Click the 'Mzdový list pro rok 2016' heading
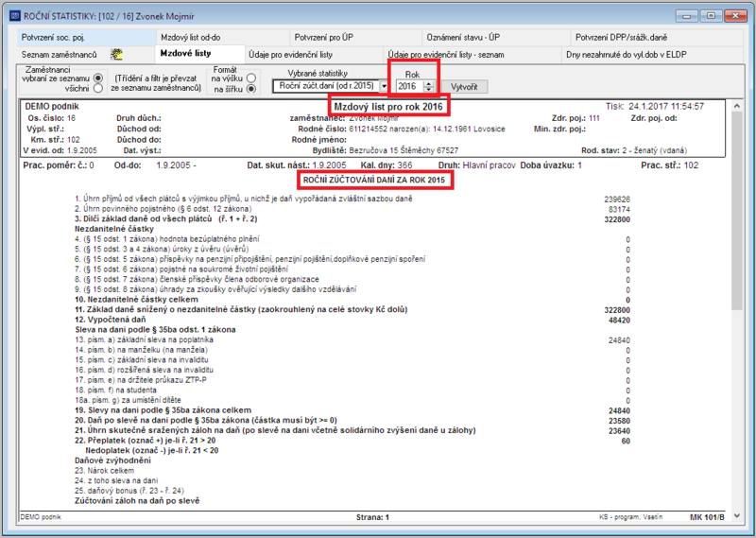This screenshot has height=538, width=756. coord(388,107)
